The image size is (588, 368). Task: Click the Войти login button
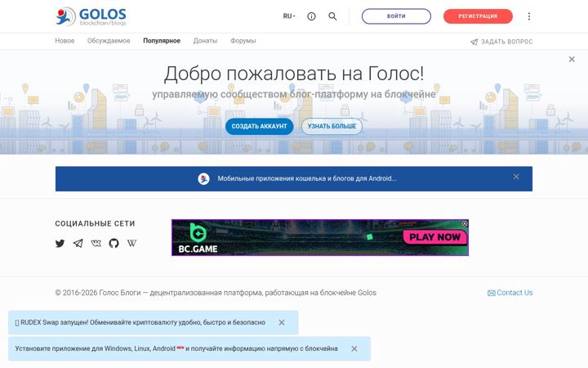[x=396, y=16]
